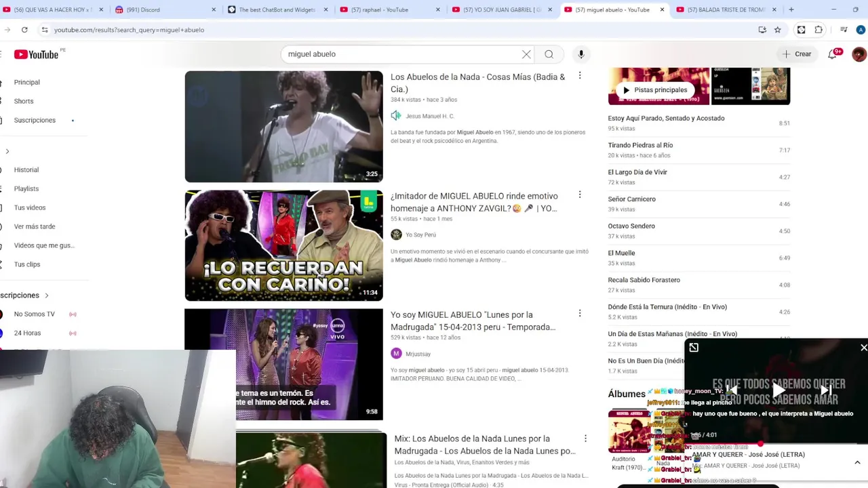Play Estoy Aquí Parado, Sentado y Acostado track
This screenshot has width=868, height=488.
coord(699,123)
